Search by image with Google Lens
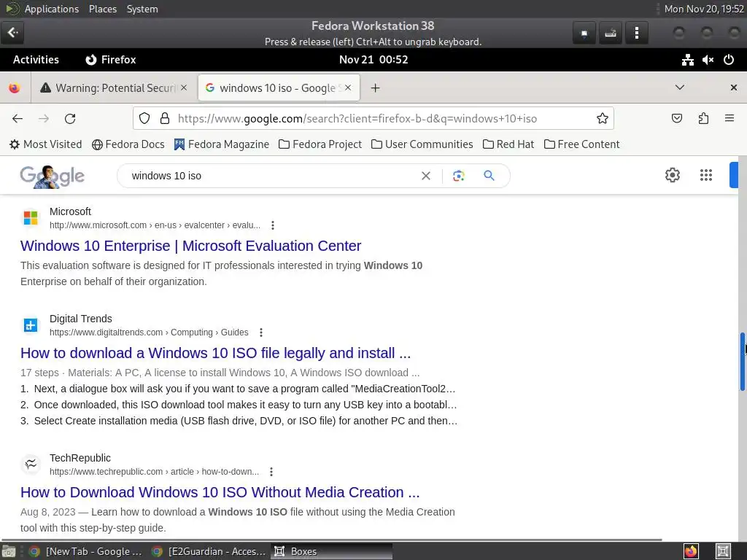Screen dimensions: 747x560 (458, 176)
